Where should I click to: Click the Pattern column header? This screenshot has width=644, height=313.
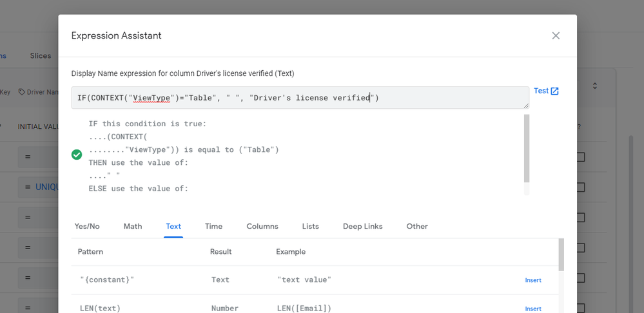click(90, 251)
